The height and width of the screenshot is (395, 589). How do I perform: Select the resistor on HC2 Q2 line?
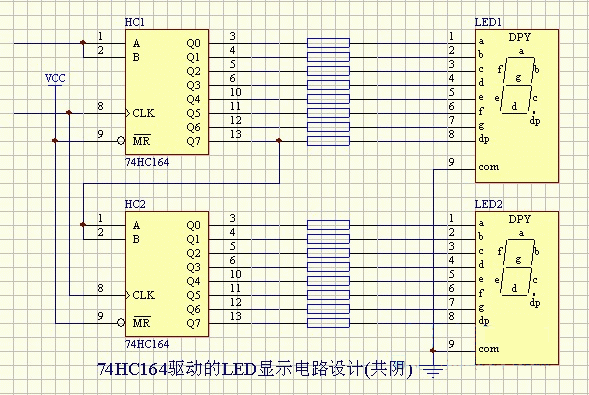pos(328,253)
